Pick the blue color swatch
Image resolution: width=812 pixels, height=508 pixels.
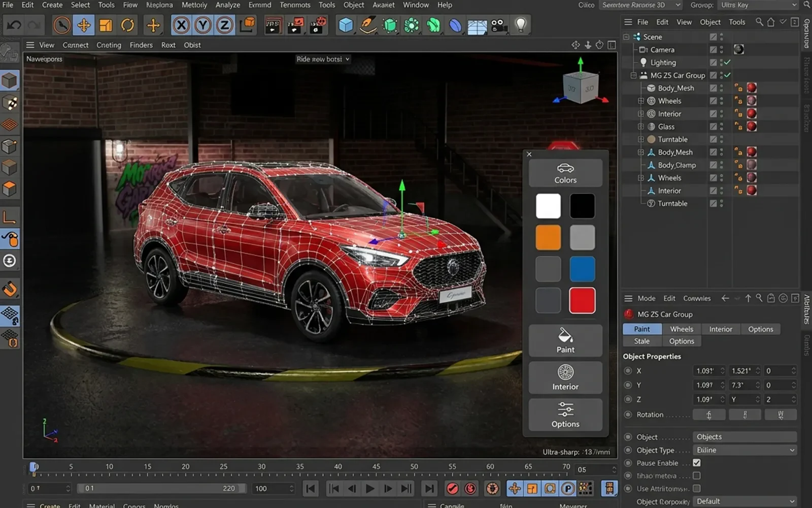tap(582, 269)
